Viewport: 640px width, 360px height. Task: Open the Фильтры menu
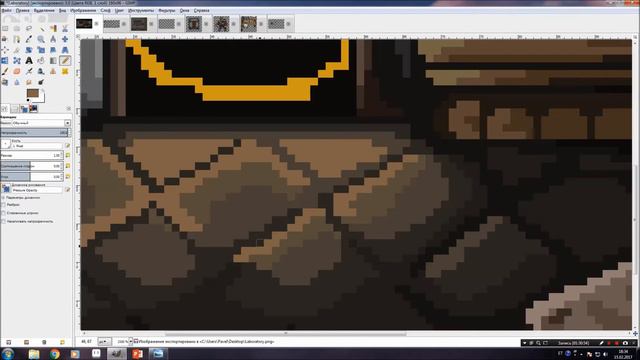(x=167, y=10)
